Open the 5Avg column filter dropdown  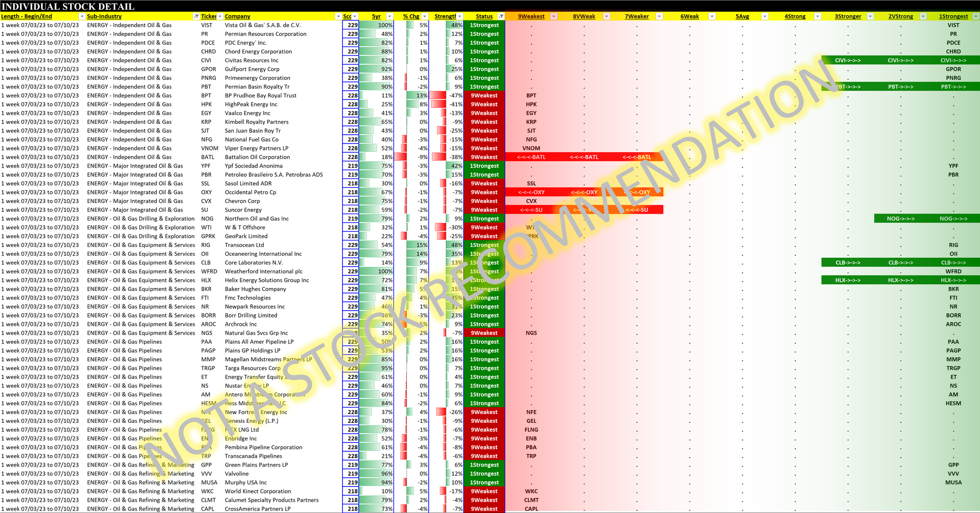click(765, 17)
